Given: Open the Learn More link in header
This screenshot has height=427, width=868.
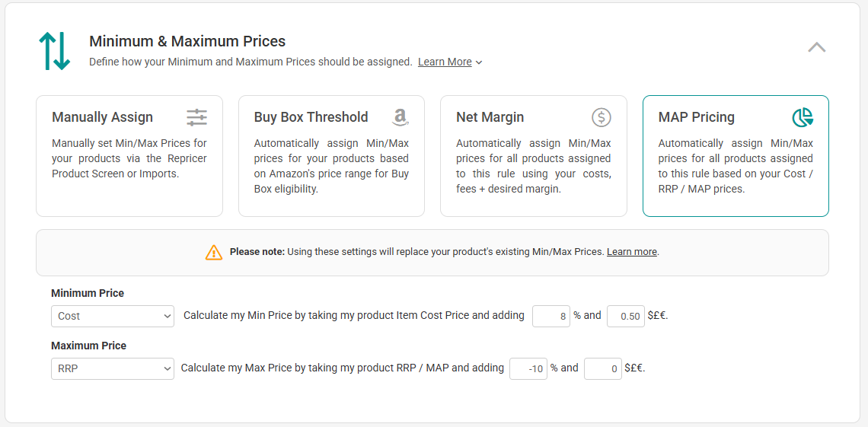Looking at the screenshot, I should coord(445,62).
